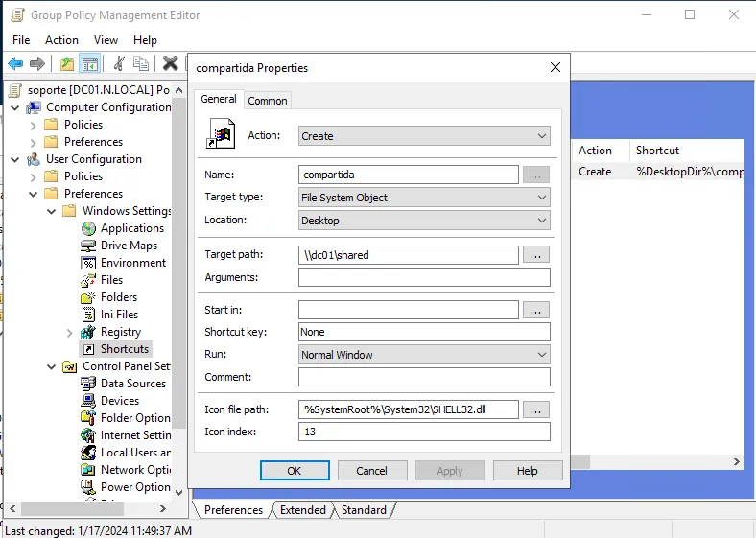Click the Up One Level folder icon
The height and width of the screenshot is (538, 756).
66,64
